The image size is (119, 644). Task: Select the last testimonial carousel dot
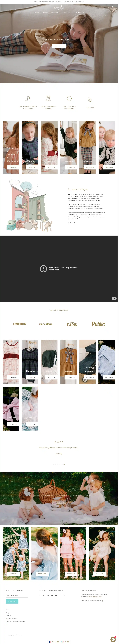coord(64,464)
